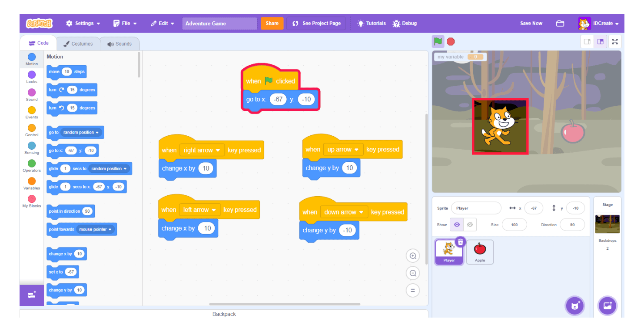Screen dimensions: 644x335
Task: Click the Choose a Sprite button
Action: 574,306
